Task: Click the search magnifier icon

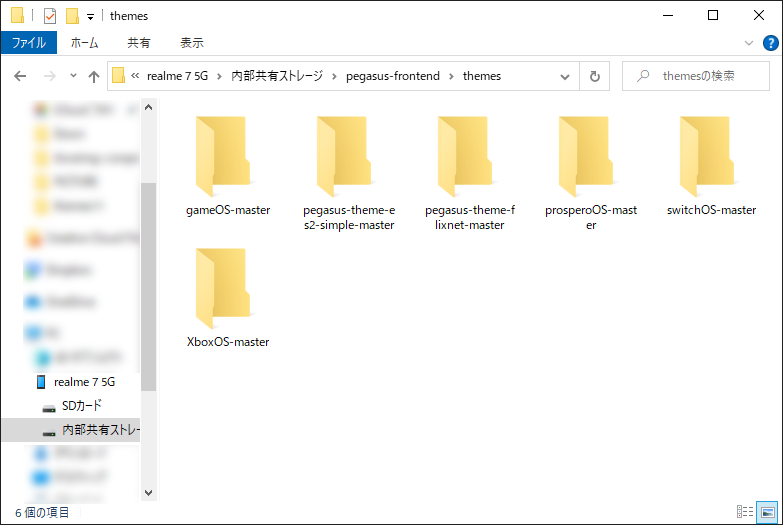Action: click(643, 76)
